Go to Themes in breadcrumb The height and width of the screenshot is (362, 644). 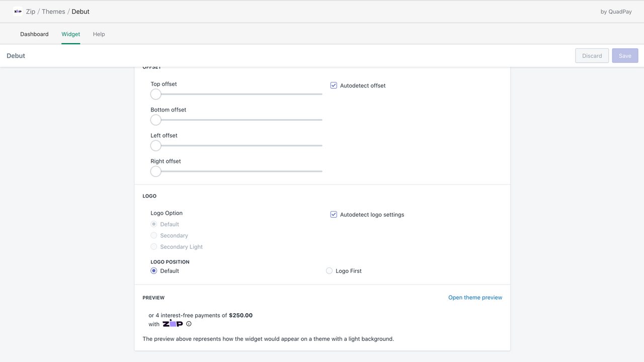pos(53,12)
